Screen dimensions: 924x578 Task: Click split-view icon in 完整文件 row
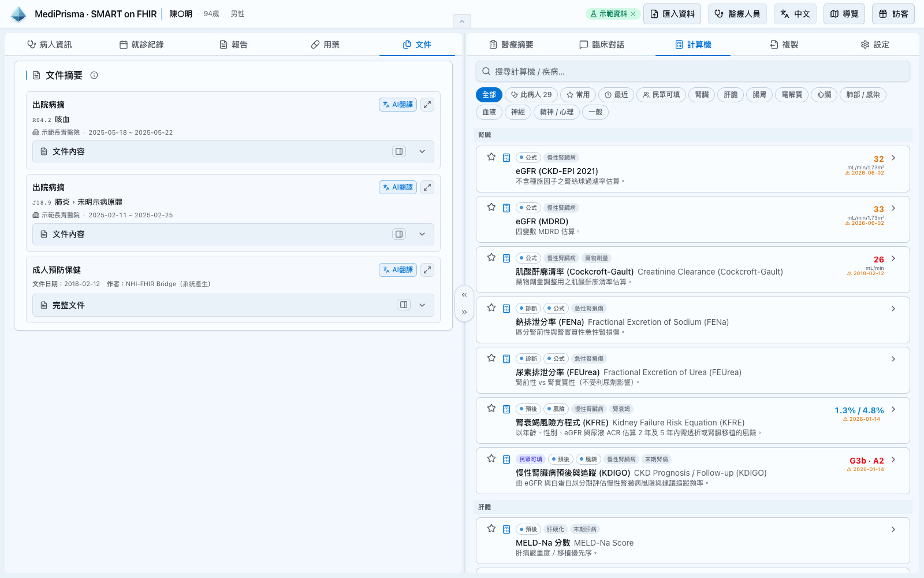404,305
